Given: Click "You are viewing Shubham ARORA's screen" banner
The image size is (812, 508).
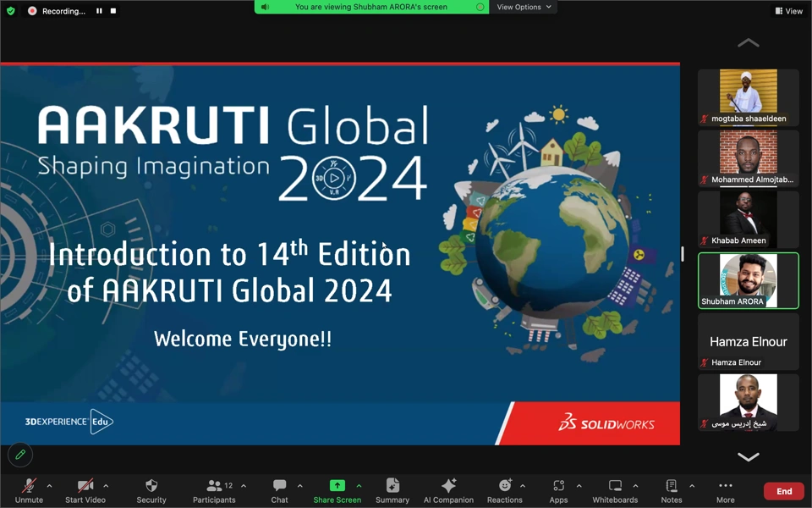Looking at the screenshot, I should pos(371,7).
